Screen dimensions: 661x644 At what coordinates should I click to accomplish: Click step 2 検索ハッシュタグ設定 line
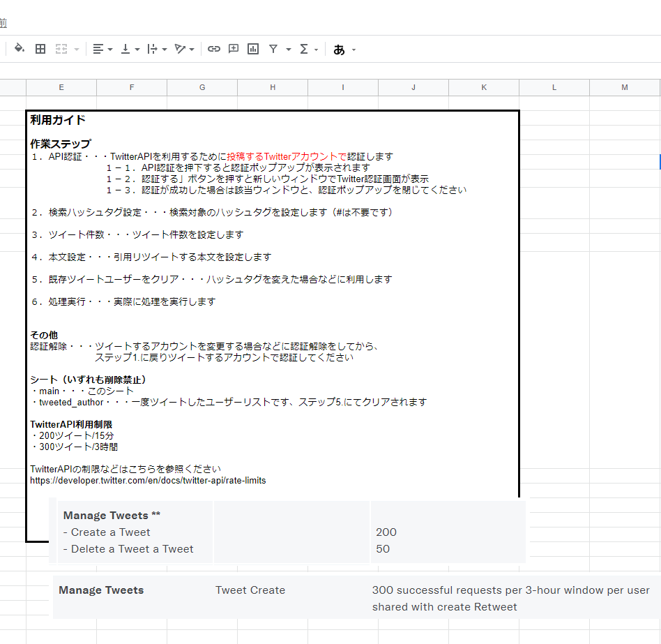pos(212,212)
